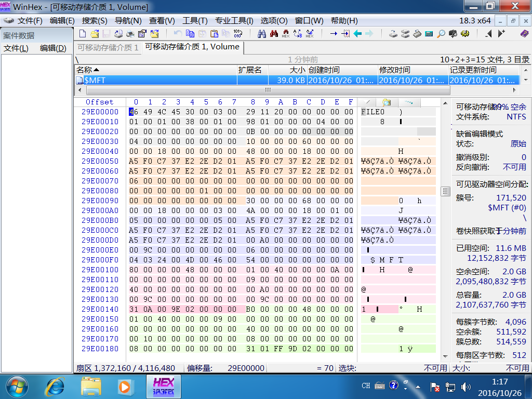
Task: Open Modify Data via the 101/010 icon
Action: (237, 33)
